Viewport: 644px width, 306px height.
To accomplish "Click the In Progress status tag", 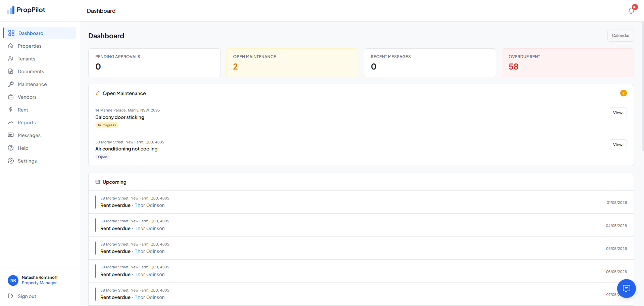I will pyautogui.click(x=107, y=125).
